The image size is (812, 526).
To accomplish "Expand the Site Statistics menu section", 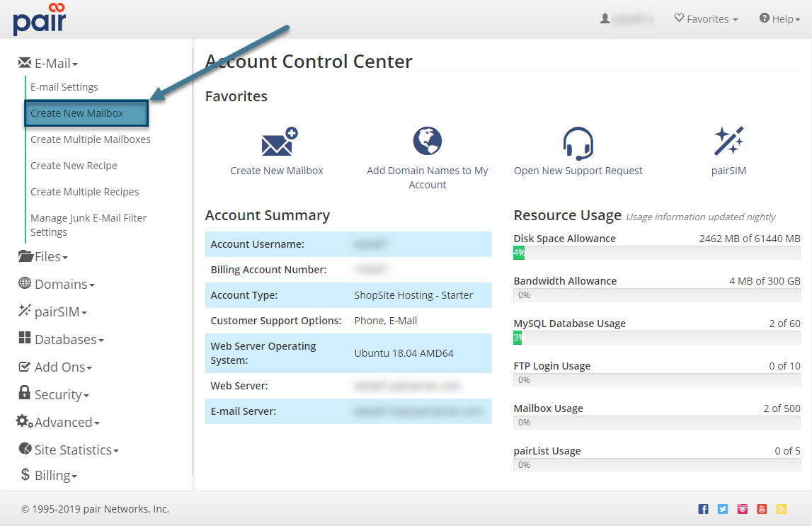I will point(69,450).
